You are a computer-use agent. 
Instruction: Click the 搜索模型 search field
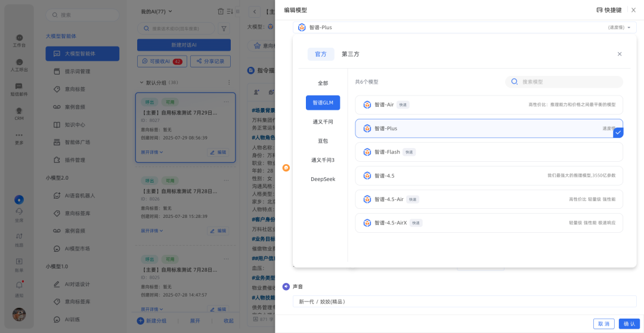coord(564,82)
